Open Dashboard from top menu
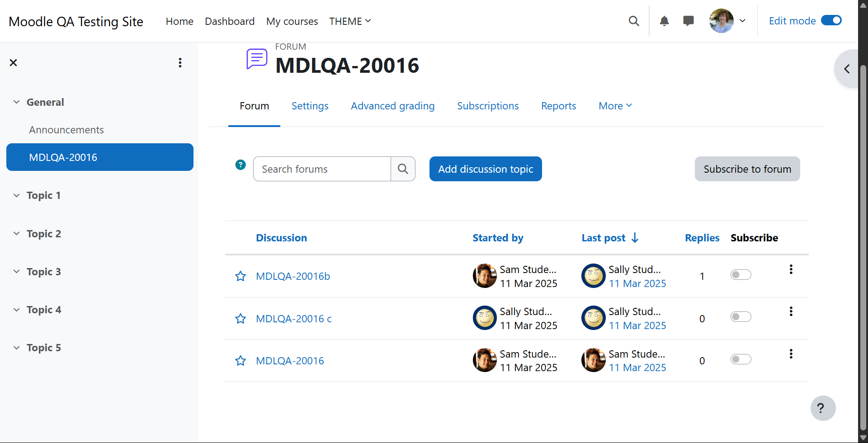Screen dimensions: 868x443 230,21
